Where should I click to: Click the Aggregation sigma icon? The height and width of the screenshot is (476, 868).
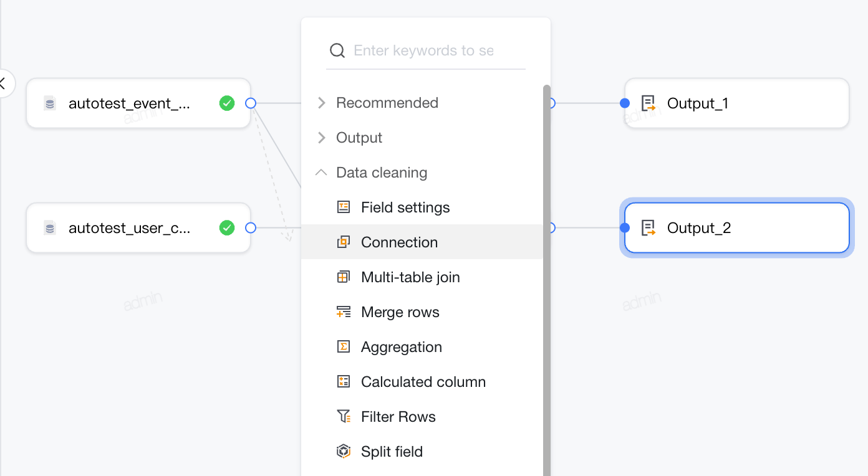(344, 347)
